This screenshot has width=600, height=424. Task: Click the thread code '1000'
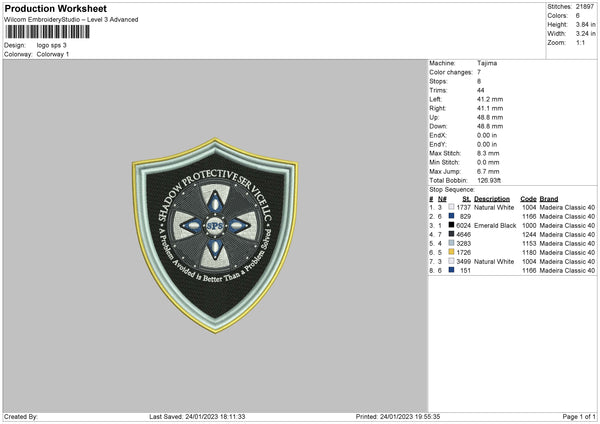[x=529, y=225]
